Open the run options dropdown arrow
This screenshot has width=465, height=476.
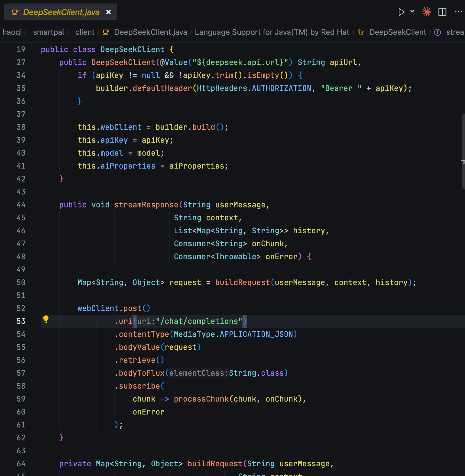click(x=412, y=11)
